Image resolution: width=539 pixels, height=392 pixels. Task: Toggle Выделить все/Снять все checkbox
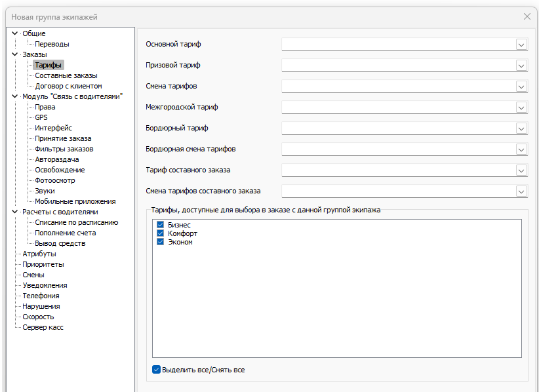click(x=156, y=370)
